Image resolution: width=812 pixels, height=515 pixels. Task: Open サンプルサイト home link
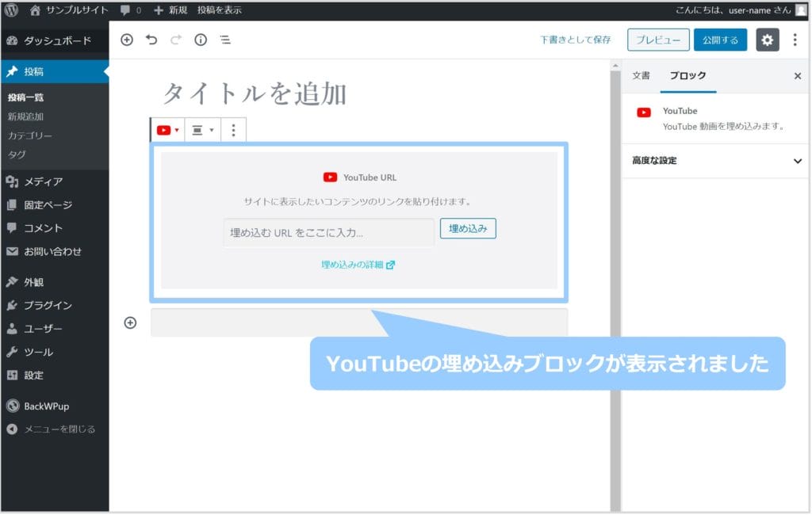[x=69, y=10]
